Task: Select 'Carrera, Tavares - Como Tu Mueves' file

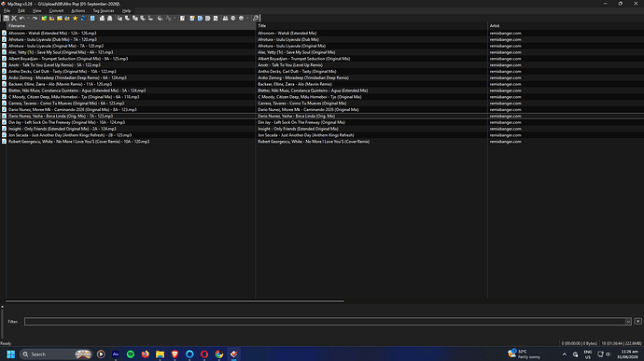Action: [66, 104]
